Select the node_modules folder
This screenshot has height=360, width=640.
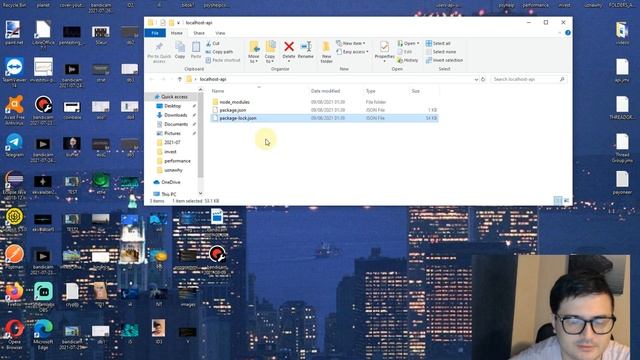pyautogui.click(x=234, y=102)
